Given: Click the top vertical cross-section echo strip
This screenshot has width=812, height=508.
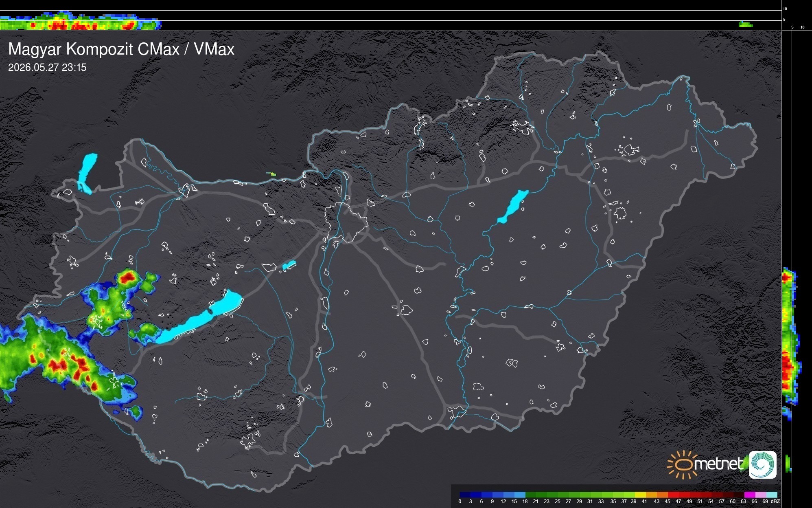Looking at the screenshot, I should click(x=81, y=21).
